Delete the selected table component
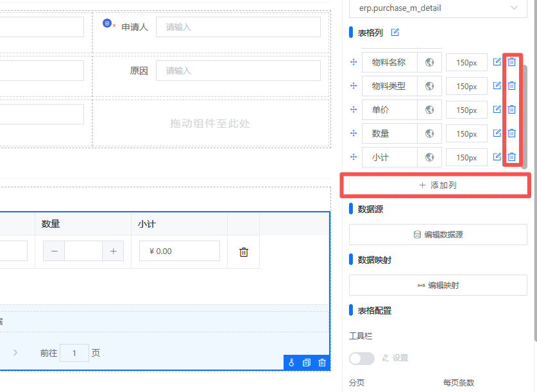The width and height of the screenshot is (537, 392). [322, 363]
